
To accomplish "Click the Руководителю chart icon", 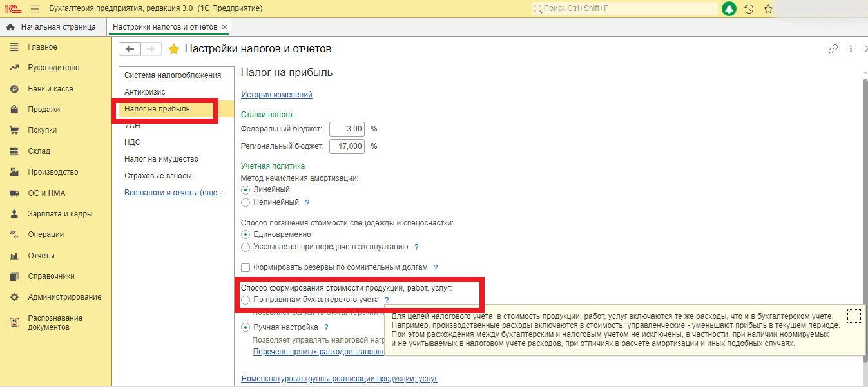I will (14, 68).
